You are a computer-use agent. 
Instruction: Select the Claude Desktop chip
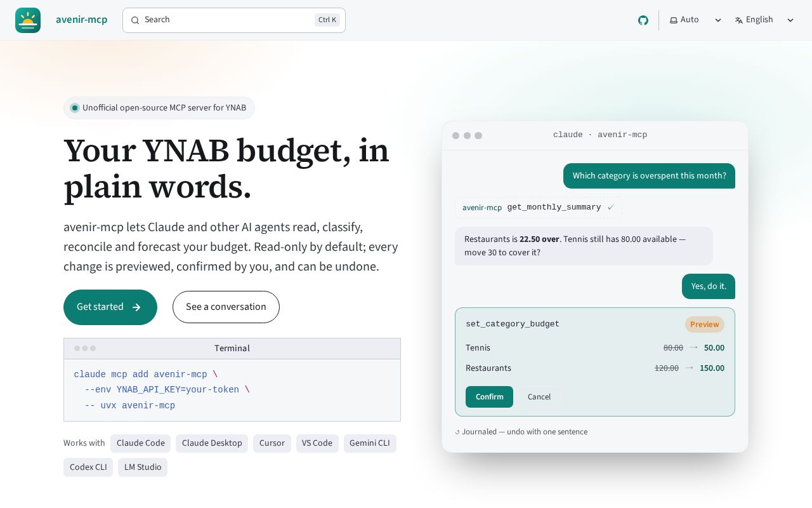click(212, 443)
